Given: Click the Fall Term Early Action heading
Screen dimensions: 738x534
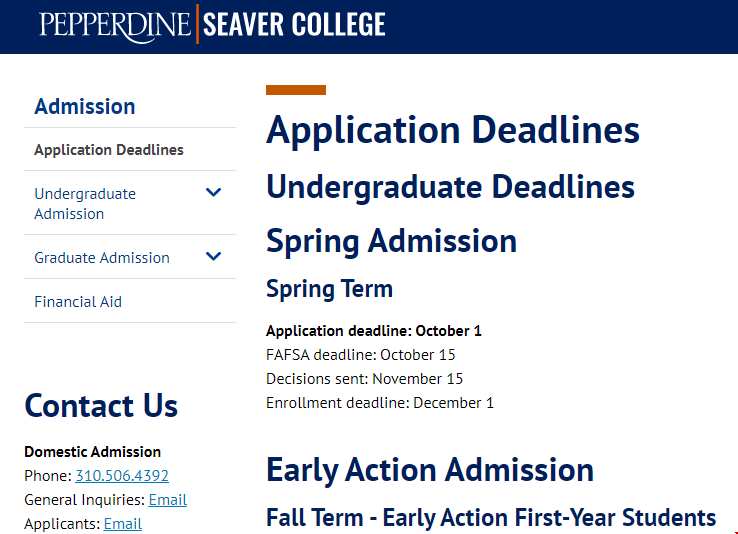Looking at the screenshot, I should [491, 518].
